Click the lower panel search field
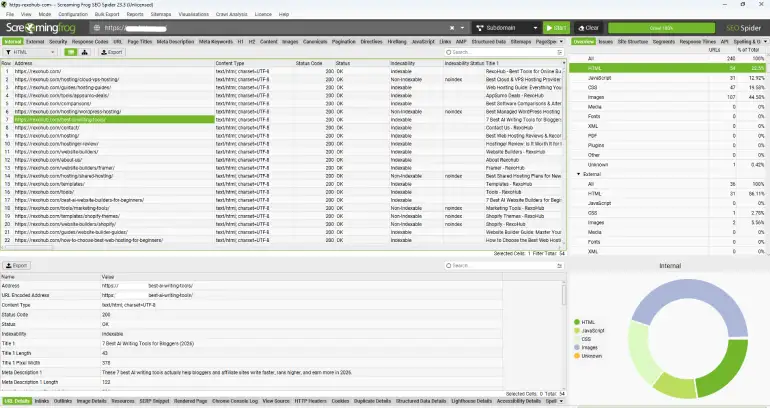 click(x=503, y=266)
